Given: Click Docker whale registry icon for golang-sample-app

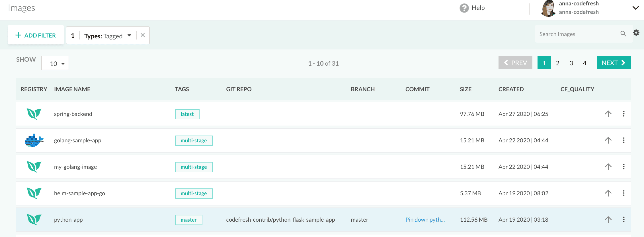Looking at the screenshot, I should [34, 140].
